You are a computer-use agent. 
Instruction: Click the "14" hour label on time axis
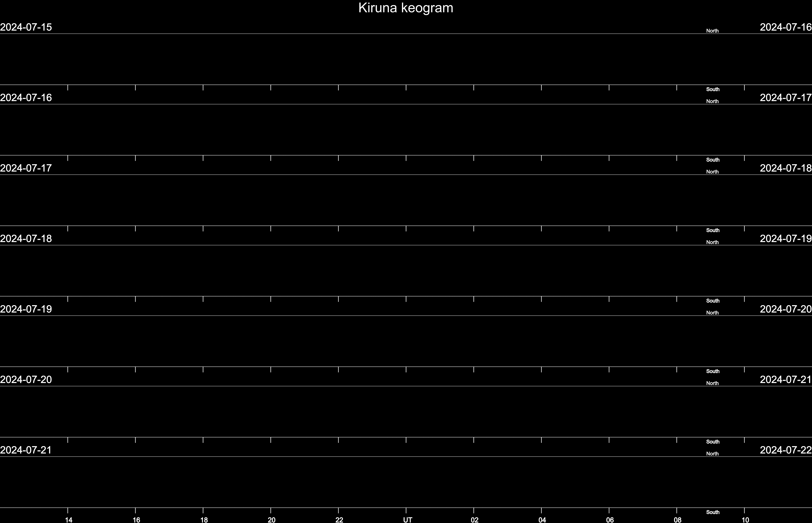tap(69, 520)
